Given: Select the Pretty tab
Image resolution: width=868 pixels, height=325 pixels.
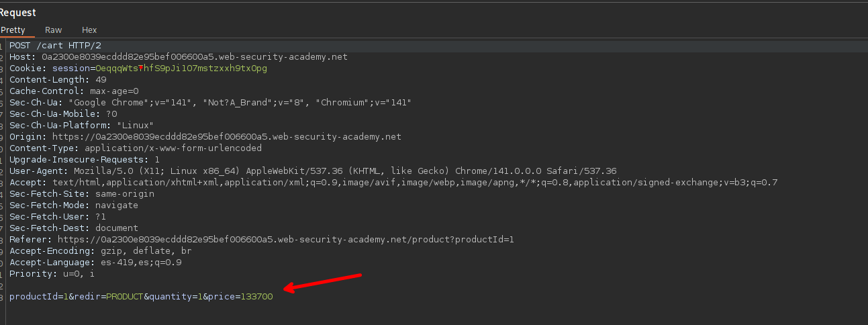Looking at the screenshot, I should coord(13,30).
